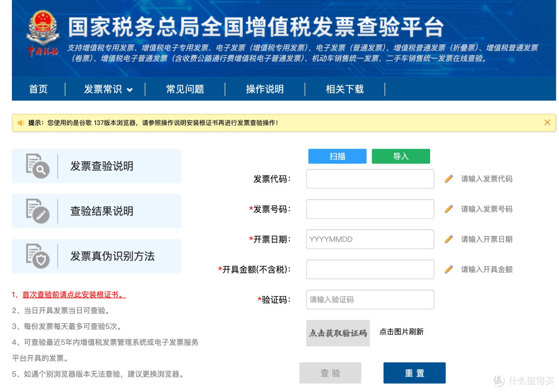The width and height of the screenshot is (559, 392).
Task: Click the 请输入发票号码 hint text
Action: tap(487, 209)
